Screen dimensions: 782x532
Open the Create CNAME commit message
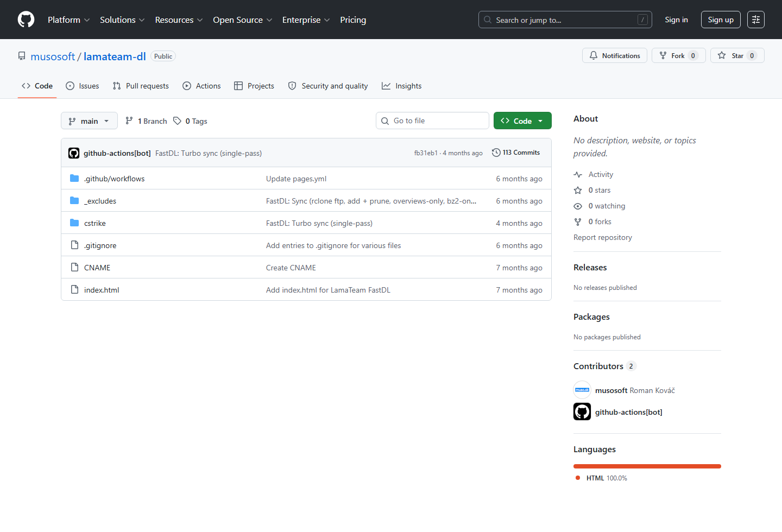tap(291, 268)
